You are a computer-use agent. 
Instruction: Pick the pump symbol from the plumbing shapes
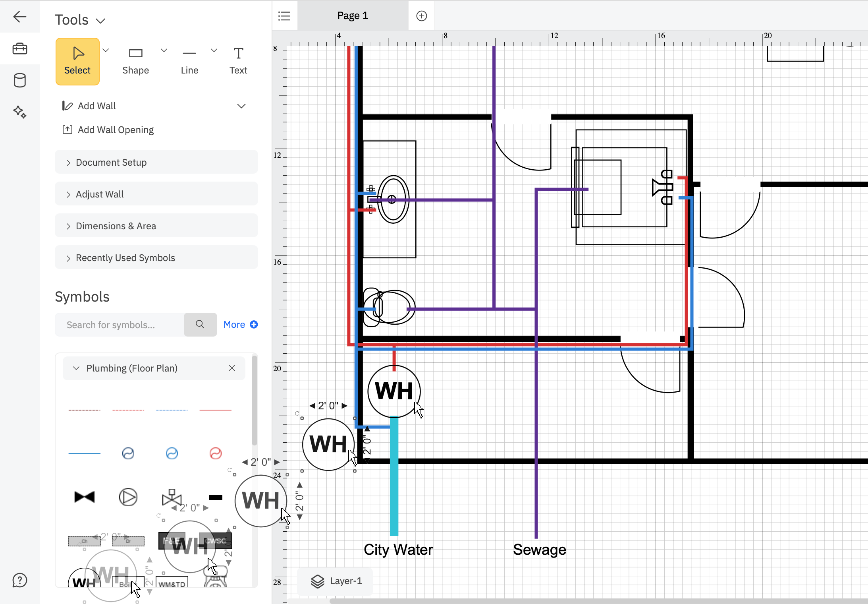click(128, 497)
